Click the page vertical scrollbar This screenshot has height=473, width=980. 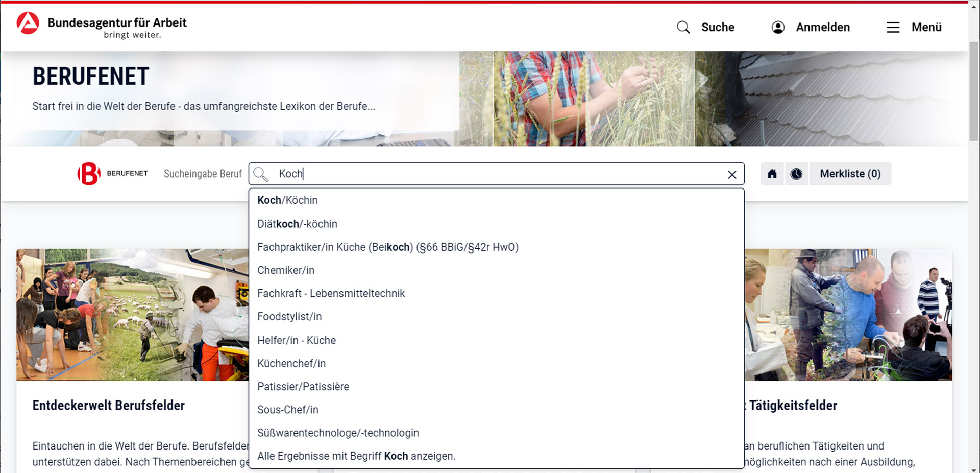[974, 92]
